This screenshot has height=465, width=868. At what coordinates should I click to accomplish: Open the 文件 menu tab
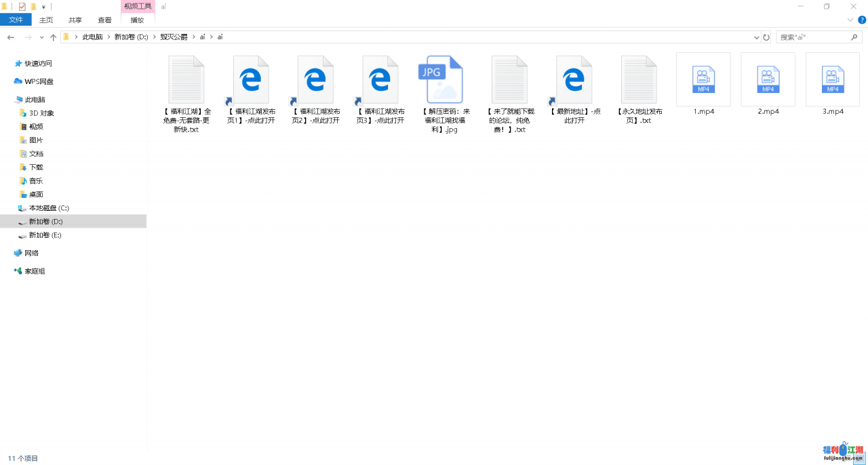[x=16, y=20]
